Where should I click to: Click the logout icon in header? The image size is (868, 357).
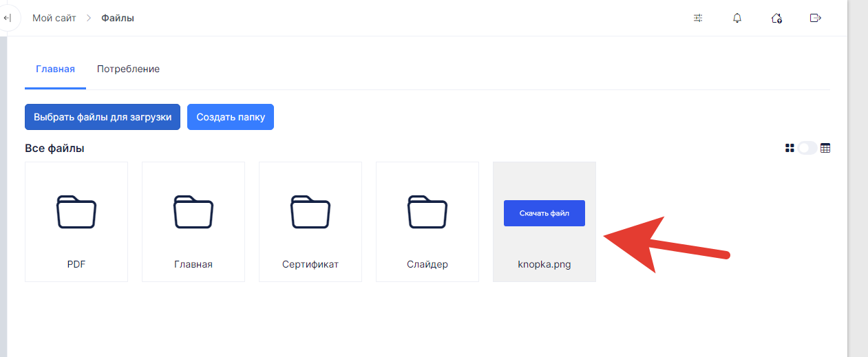tap(816, 18)
